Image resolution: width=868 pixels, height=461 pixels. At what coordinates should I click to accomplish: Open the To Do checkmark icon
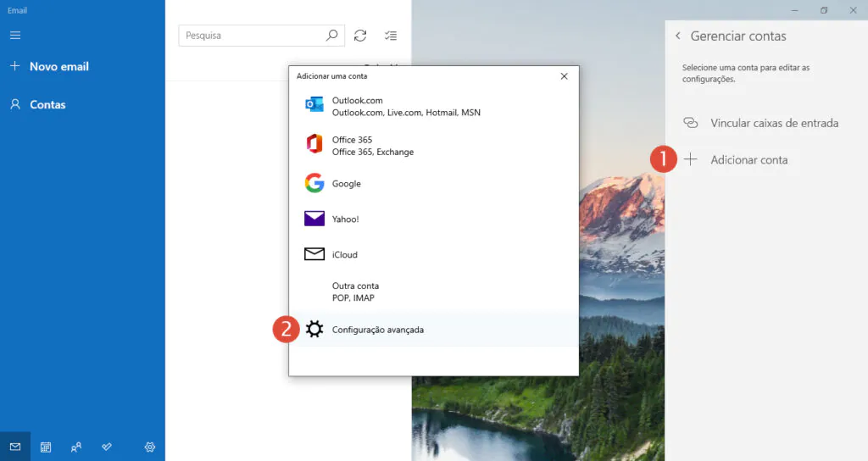click(107, 447)
